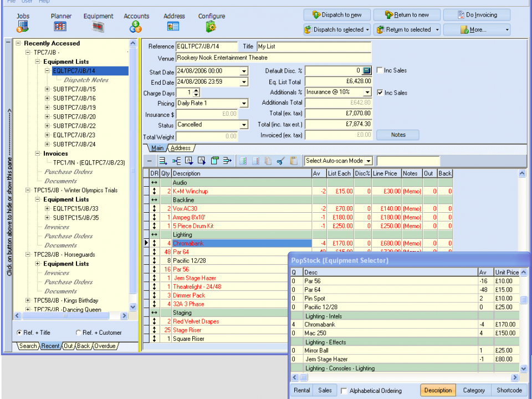532x399 pixels.
Task: Click the scissors cut icon in list toolbar
Action: pos(280,161)
